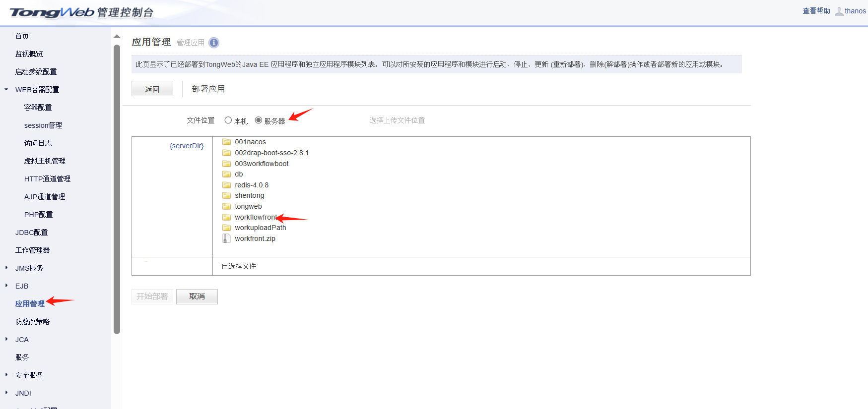
Task: Click the db folder icon
Action: pos(227,174)
